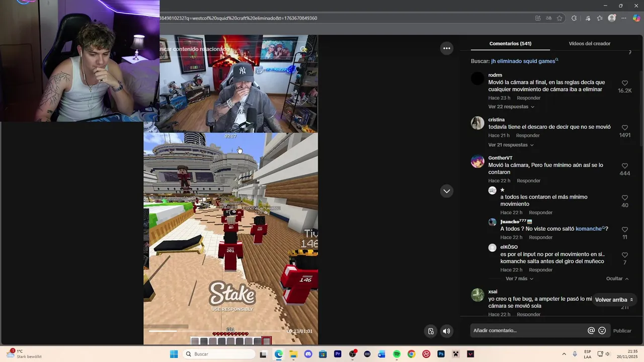Image resolution: width=644 pixels, height=362 pixels.
Task: Open the page translate icon in address bar
Action: [549, 18]
